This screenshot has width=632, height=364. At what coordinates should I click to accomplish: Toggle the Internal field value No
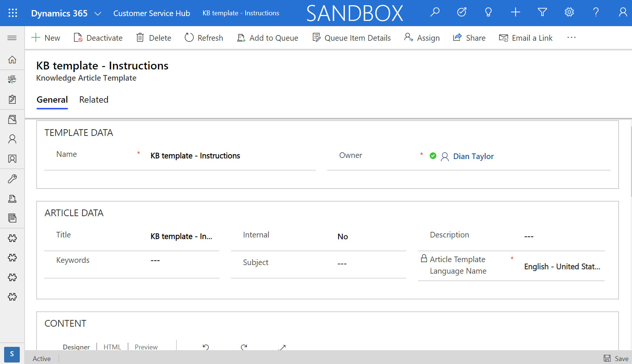click(x=342, y=237)
